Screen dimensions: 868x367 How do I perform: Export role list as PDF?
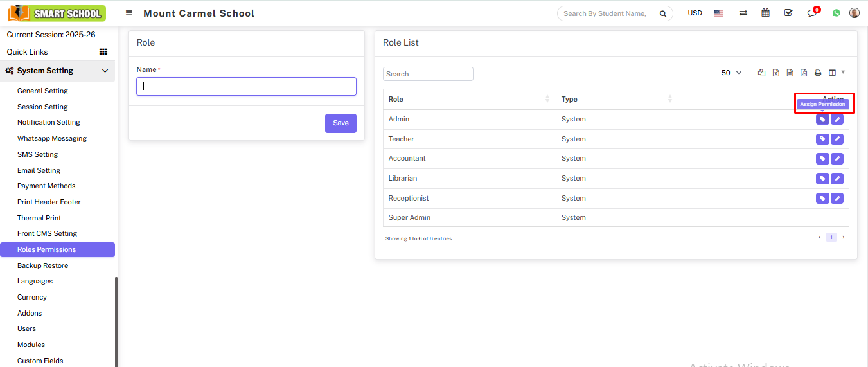click(x=803, y=73)
